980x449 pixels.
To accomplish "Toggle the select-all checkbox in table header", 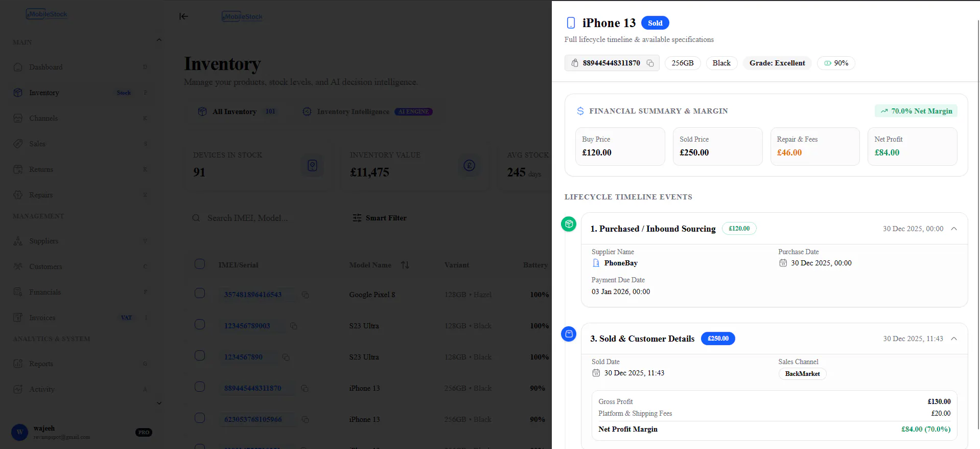I will pyautogui.click(x=200, y=264).
